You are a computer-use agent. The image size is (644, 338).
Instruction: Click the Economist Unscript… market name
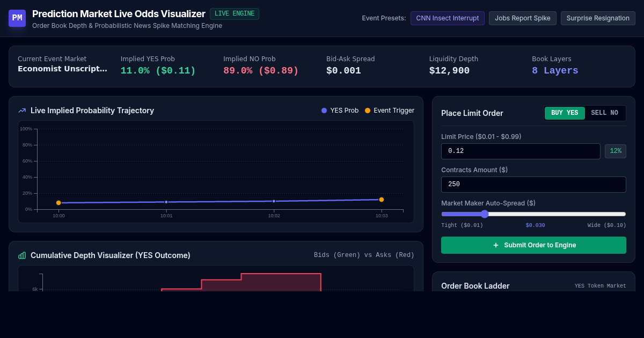[62, 69]
